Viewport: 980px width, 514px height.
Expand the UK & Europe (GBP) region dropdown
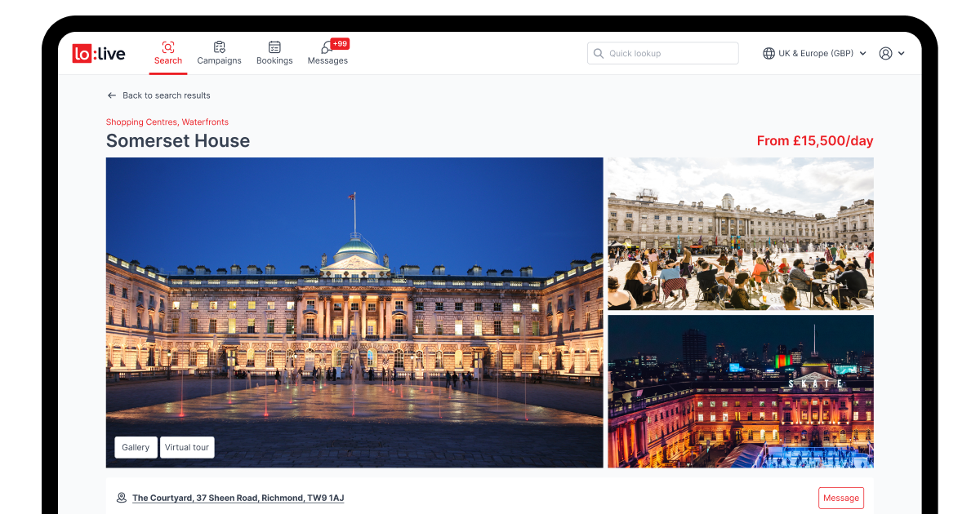pyautogui.click(x=814, y=53)
